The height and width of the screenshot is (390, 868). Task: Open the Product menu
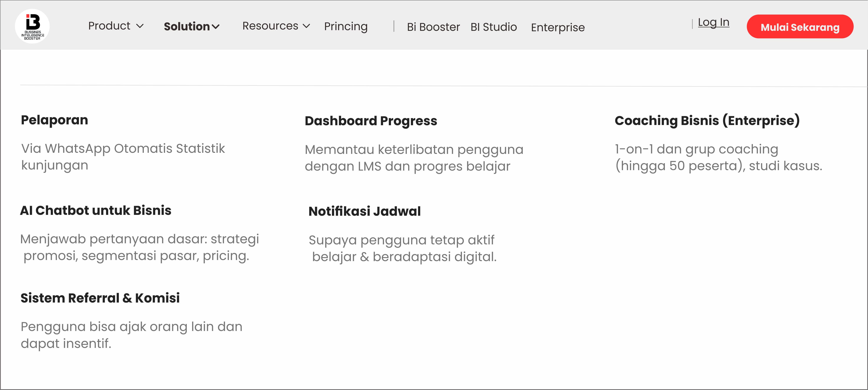coord(109,26)
